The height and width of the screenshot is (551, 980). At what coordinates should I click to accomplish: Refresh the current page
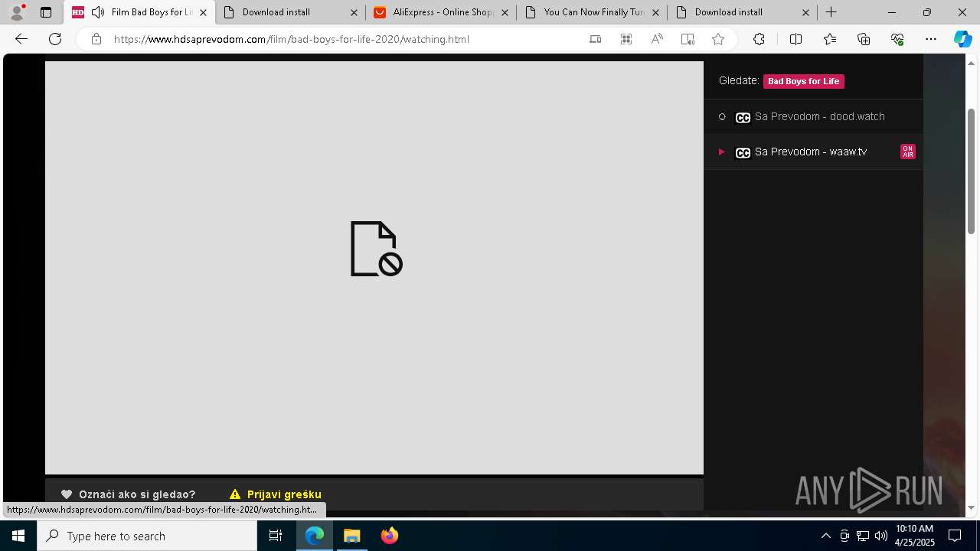pos(55,39)
